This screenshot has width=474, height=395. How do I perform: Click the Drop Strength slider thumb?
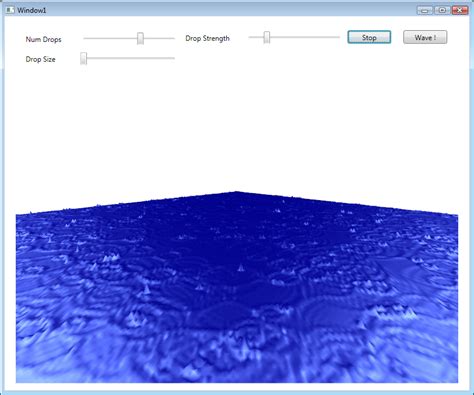[x=267, y=37]
